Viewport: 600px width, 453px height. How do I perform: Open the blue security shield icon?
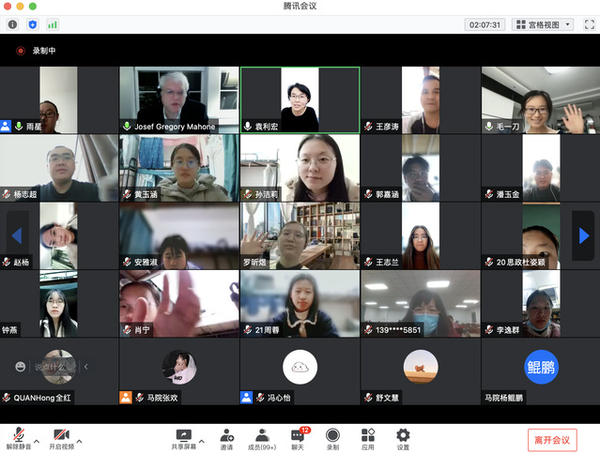pyautogui.click(x=32, y=23)
